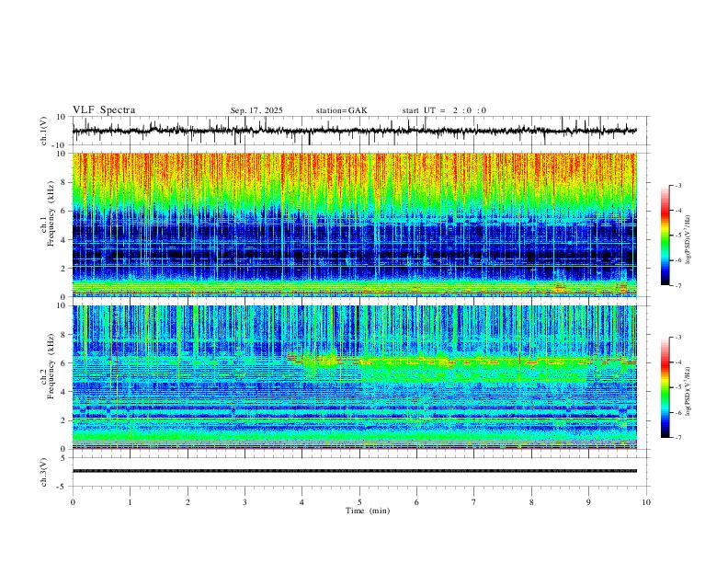This screenshot has width=728, height=563.
Task: Click the ch.2 colorbar log(PSD) label
Action: (688, 392)
